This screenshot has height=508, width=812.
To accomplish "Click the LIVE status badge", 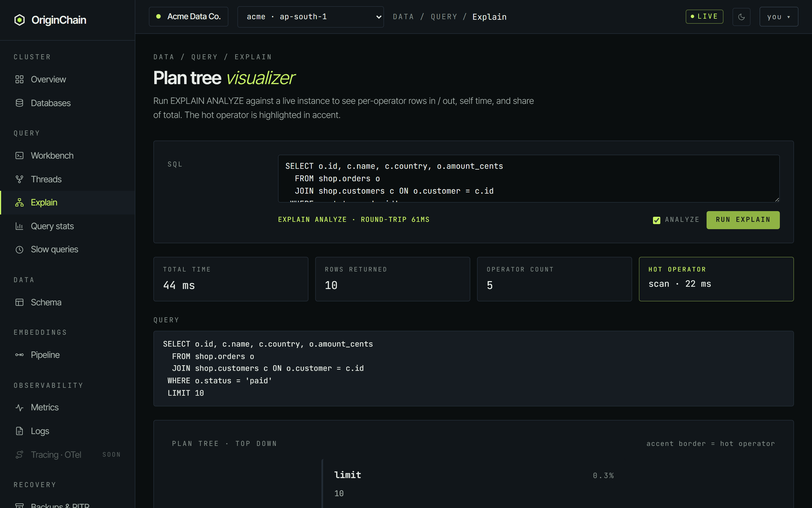I will coord(704,17).
